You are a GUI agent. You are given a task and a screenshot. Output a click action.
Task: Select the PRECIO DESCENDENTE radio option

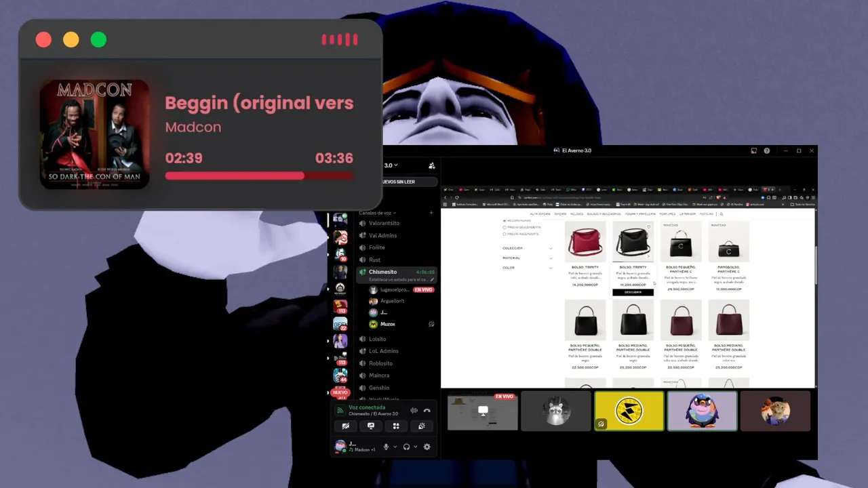(x=521, y=227)
